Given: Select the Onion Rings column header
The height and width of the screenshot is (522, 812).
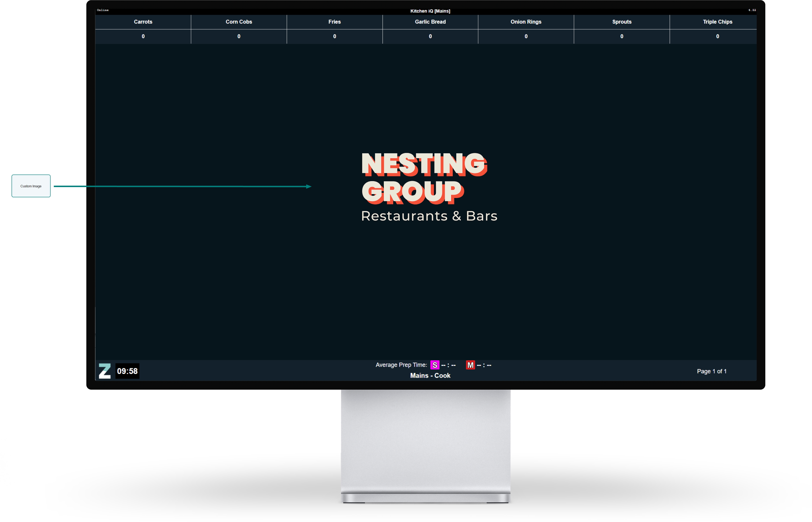Looking at the screenshot, I should click(x=525, y=22).
